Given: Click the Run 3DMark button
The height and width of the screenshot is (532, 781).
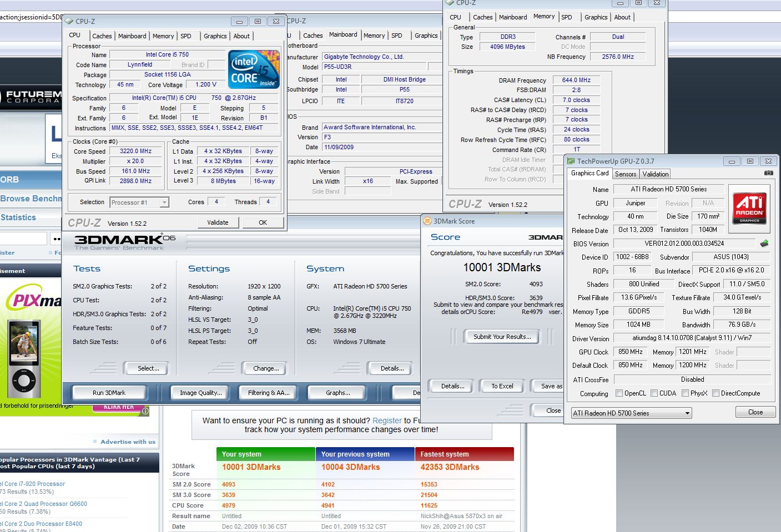Looking at the screenshot, I should pos(109,393).
